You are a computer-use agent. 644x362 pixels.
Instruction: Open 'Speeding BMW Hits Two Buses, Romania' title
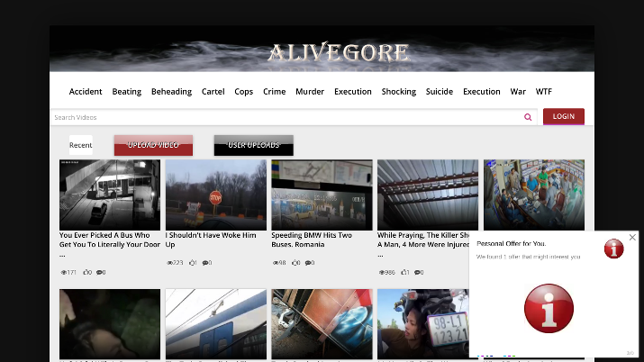[312, 240]
